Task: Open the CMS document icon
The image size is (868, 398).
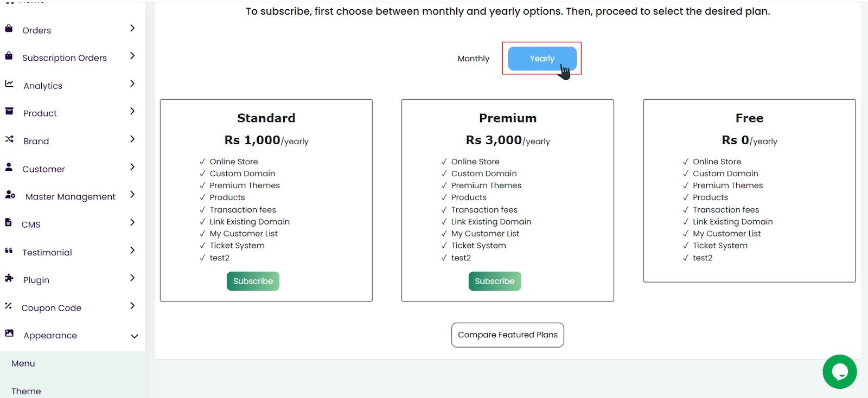Action: pyautogui.click(x=9, y=223)
